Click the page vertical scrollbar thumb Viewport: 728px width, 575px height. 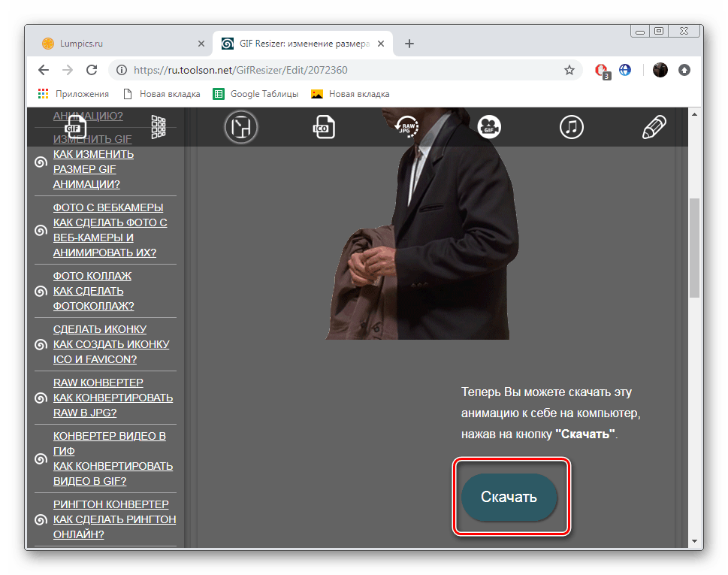coord(695,247)
